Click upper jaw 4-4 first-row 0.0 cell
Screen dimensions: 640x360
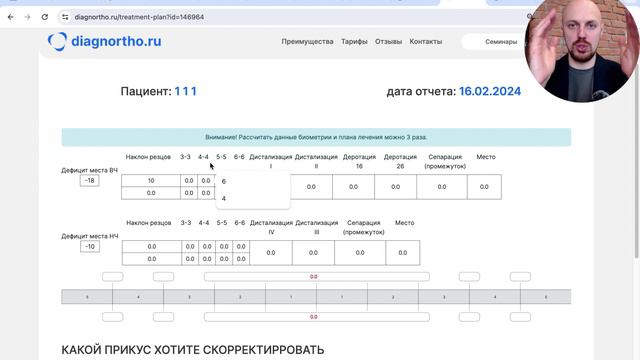point(206,180)
